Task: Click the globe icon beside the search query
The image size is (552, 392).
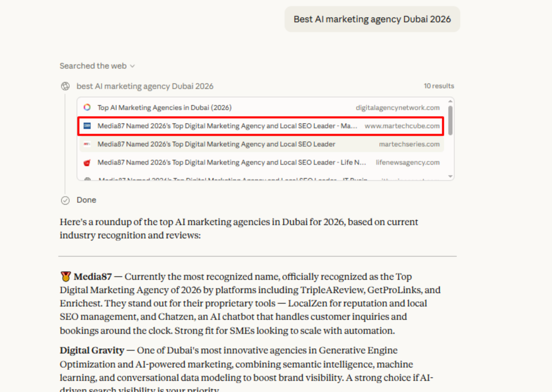Action: 65,86
